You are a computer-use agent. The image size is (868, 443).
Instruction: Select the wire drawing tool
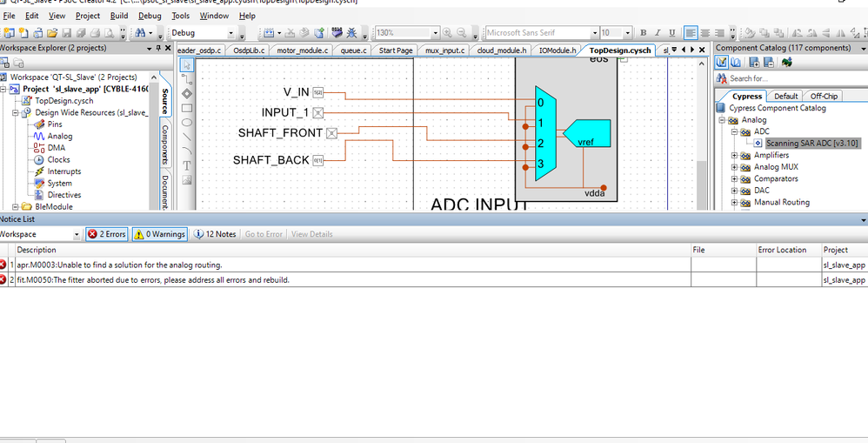pyautogui.click(x=187, y=79)
